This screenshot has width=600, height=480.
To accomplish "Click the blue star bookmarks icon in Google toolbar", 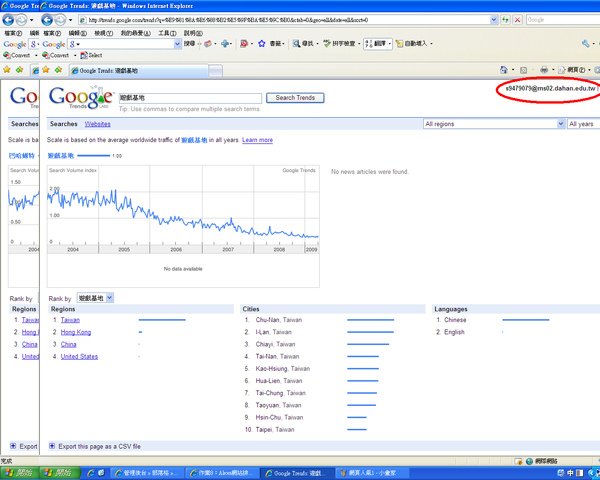I will (x=261, y=44).
